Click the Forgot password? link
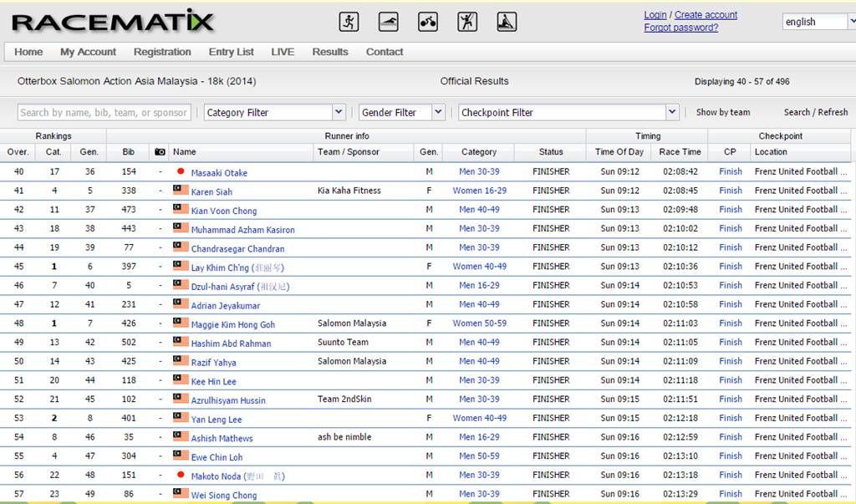Viewport: 856px width, 504px height. pyautogui.click(x=680, y=28)
